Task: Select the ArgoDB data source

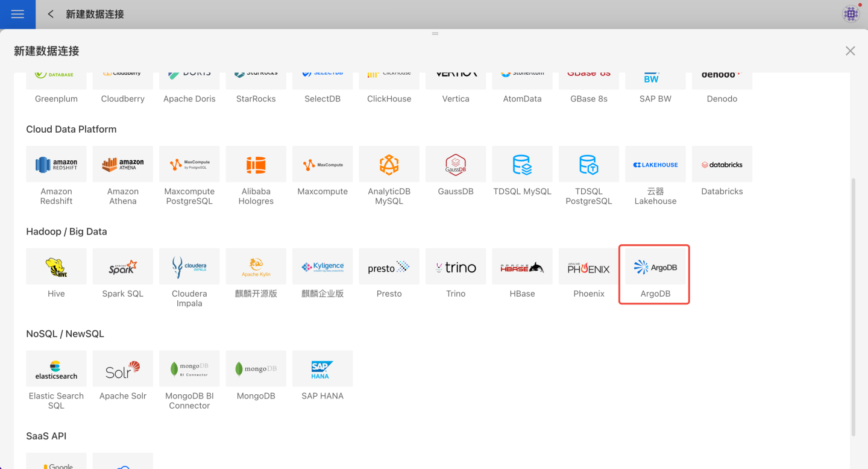Action: coord(655,267)
